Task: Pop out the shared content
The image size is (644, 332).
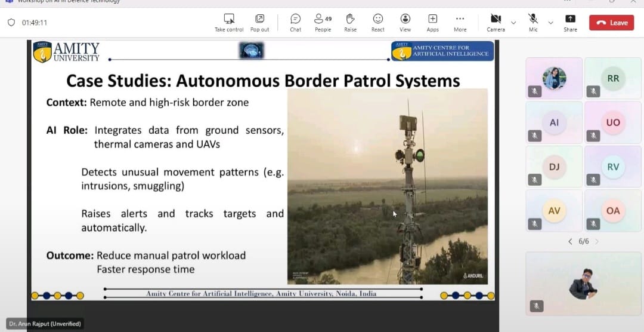Action: pos(259,23)
